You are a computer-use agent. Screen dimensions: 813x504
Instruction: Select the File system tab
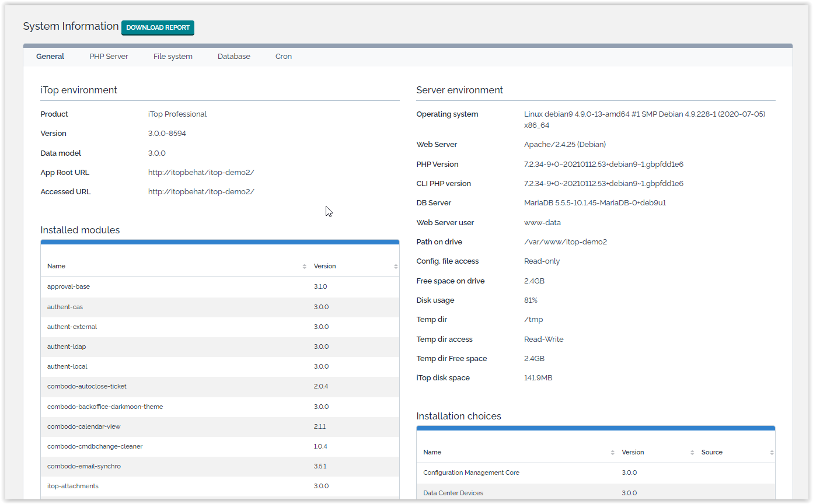[173, 57]
